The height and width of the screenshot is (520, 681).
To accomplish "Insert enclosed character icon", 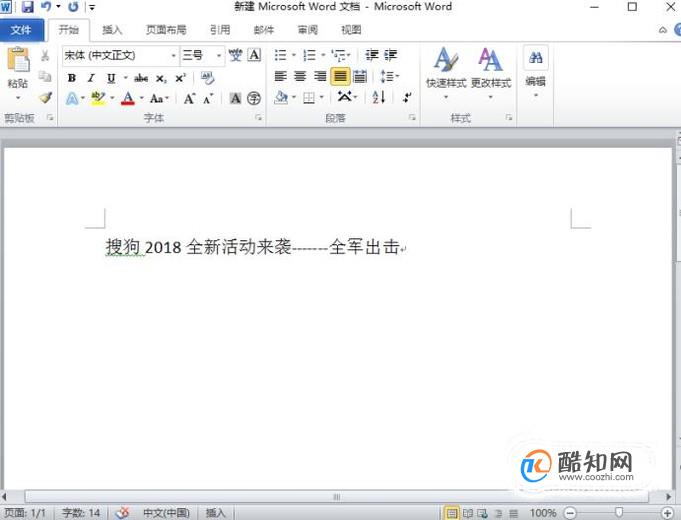I will [254, 99].
